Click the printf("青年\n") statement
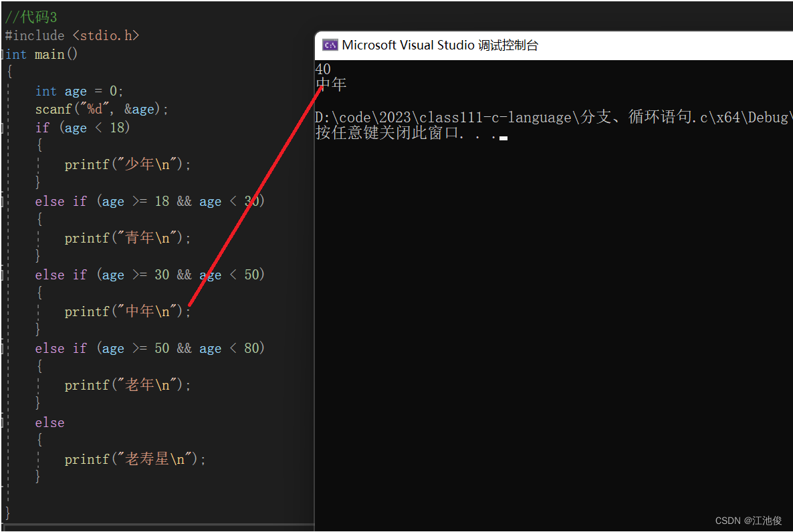The width and height of the screenshot is (793, 532). point(128,238)
